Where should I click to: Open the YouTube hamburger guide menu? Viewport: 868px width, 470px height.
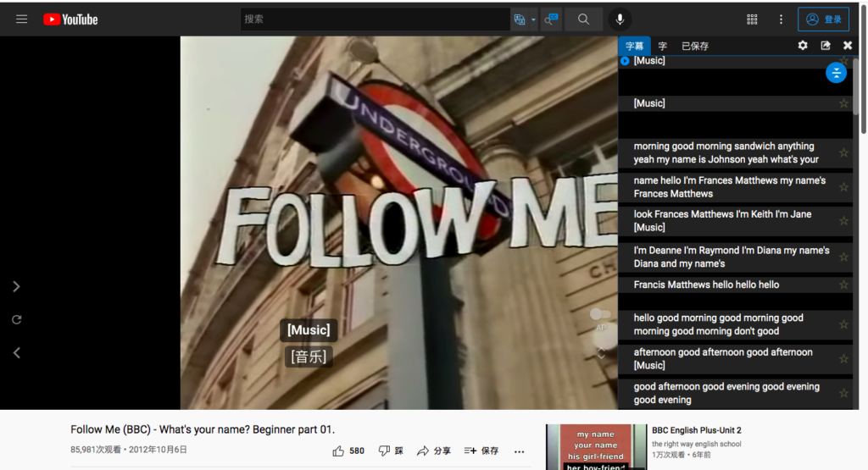21,19
